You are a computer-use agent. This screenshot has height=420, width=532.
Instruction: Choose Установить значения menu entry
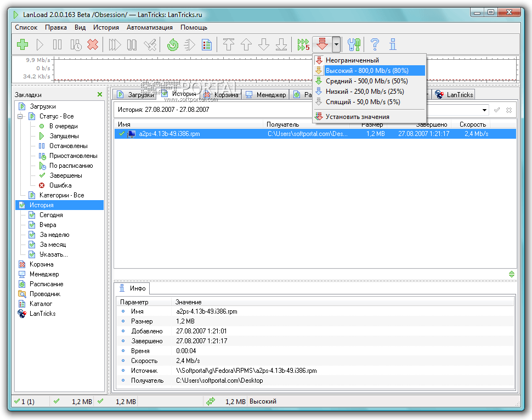click(x=369, y=117)
